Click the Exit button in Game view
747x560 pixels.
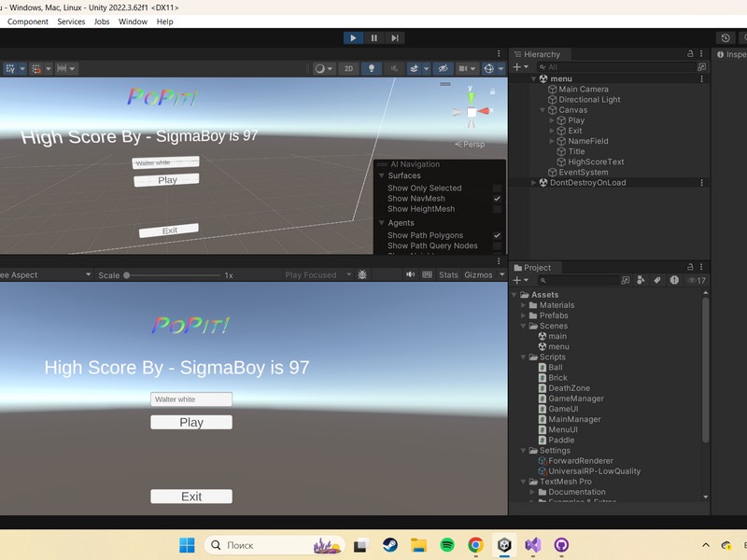(191, 497)
